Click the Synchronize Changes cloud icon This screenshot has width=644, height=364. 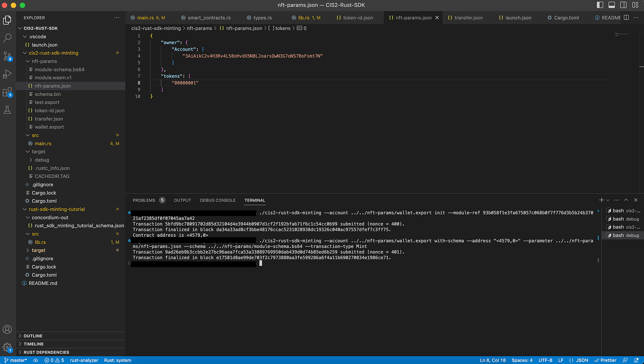click(x=35, y=360)
